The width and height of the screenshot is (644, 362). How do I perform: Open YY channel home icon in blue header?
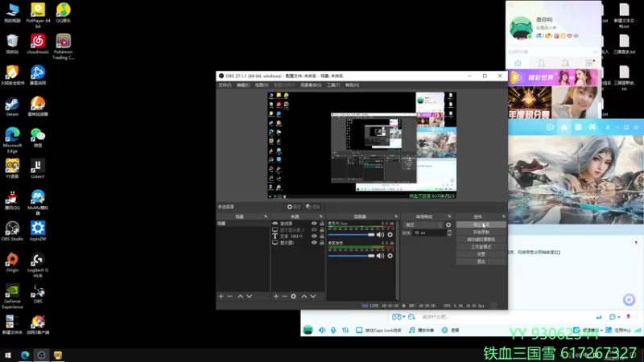[564, 127]
